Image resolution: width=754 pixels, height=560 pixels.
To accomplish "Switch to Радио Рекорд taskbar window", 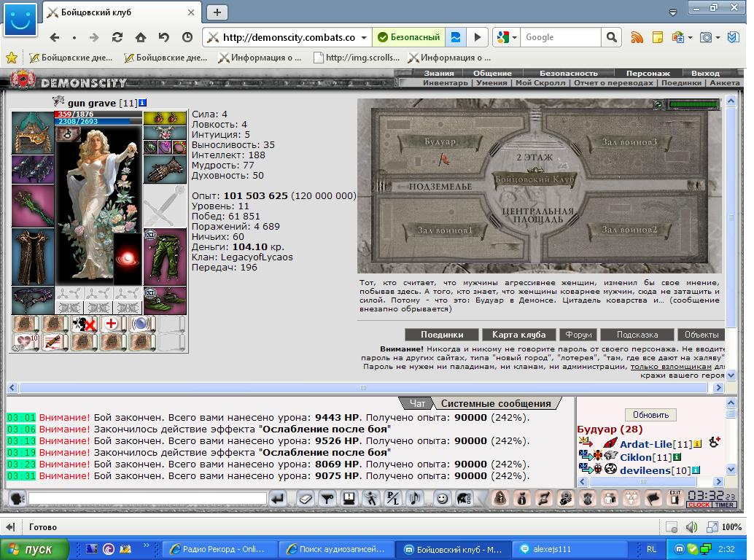I will (219, 549).
